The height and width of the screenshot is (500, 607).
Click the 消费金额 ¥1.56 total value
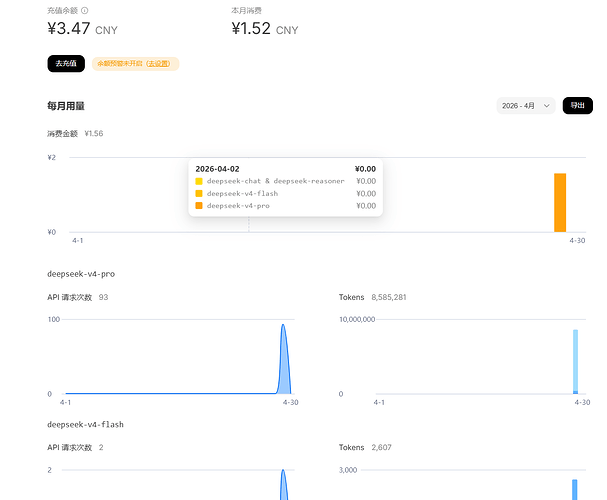94,134
